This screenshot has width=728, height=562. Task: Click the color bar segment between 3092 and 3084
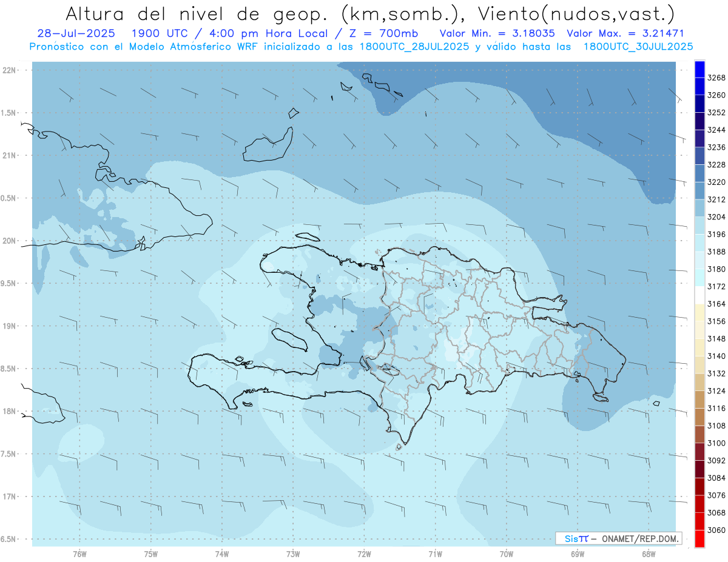point(699,469)
